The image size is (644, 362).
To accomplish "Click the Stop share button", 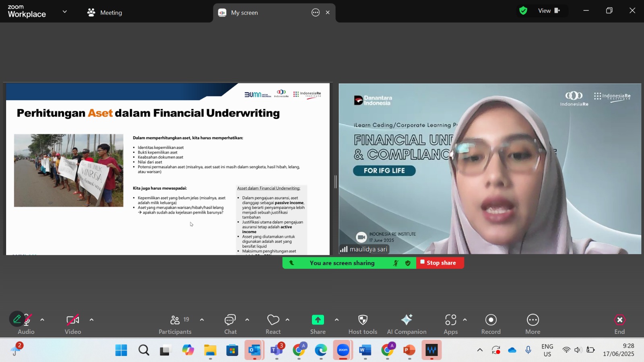I will tap(440, 263).
